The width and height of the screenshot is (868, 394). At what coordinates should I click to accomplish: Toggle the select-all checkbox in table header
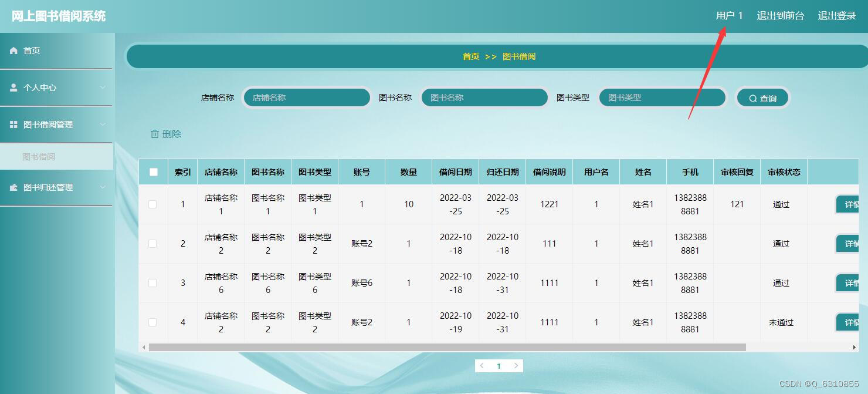[x=152, y=171]
